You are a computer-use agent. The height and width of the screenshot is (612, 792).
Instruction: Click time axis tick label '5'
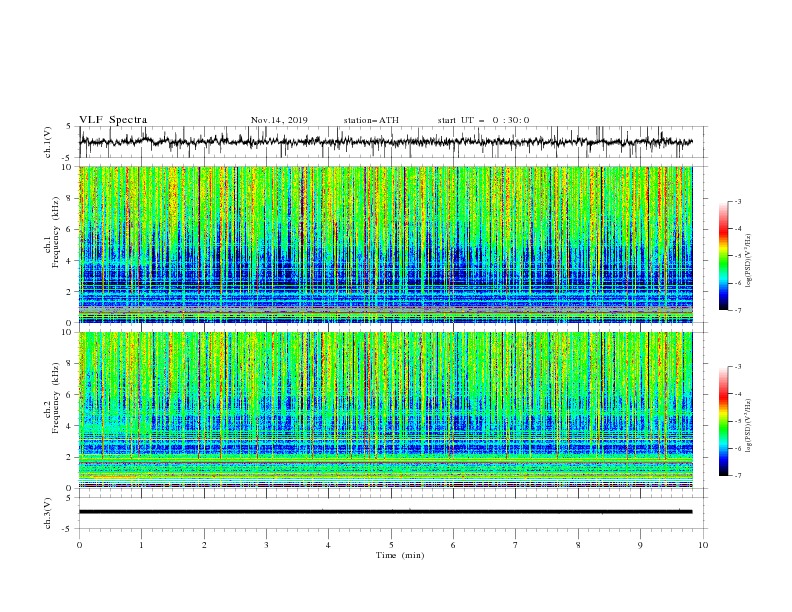tap(391, 545)
